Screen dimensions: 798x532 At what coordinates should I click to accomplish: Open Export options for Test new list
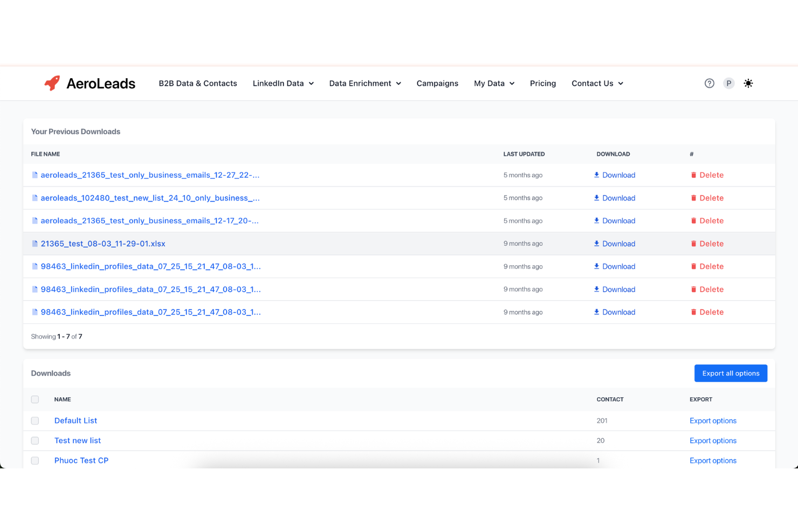tap(713, 440)
